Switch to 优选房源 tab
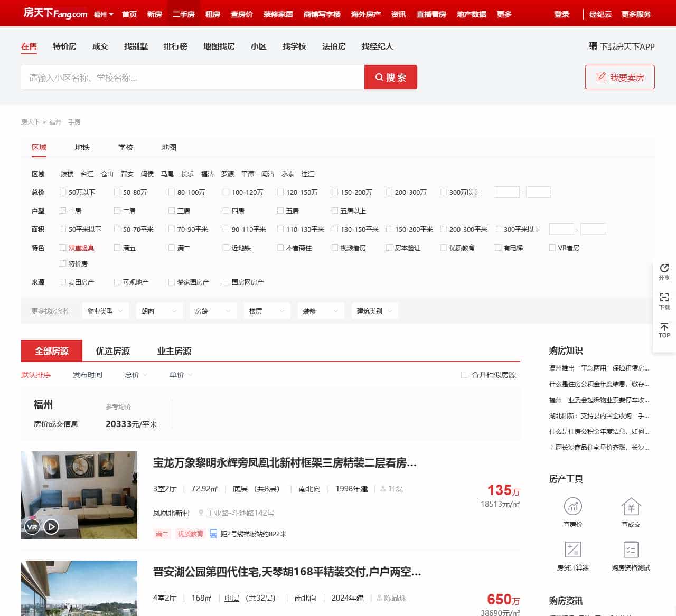676x616 pixels. tap(113, 351)
